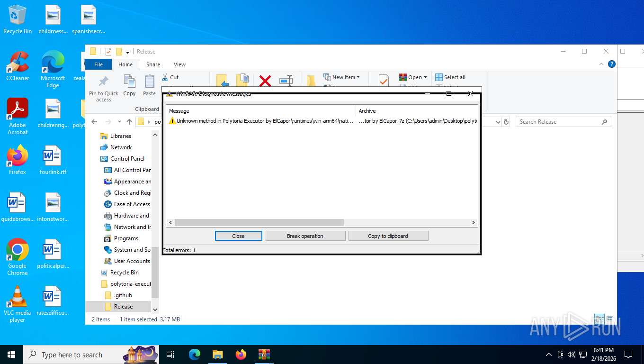Open fourlink.rtf desktop file
The image size is (644, 364).
pos(53,160)
